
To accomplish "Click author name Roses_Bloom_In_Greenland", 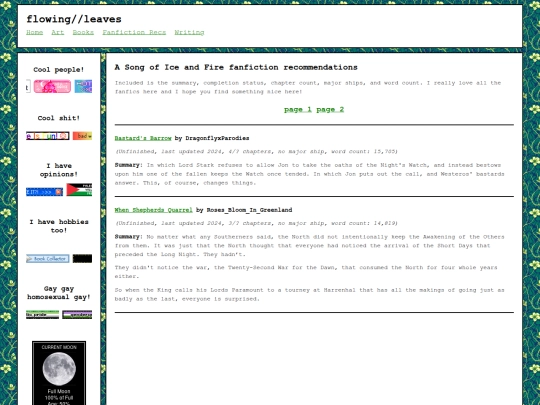I will click(249, 210).
